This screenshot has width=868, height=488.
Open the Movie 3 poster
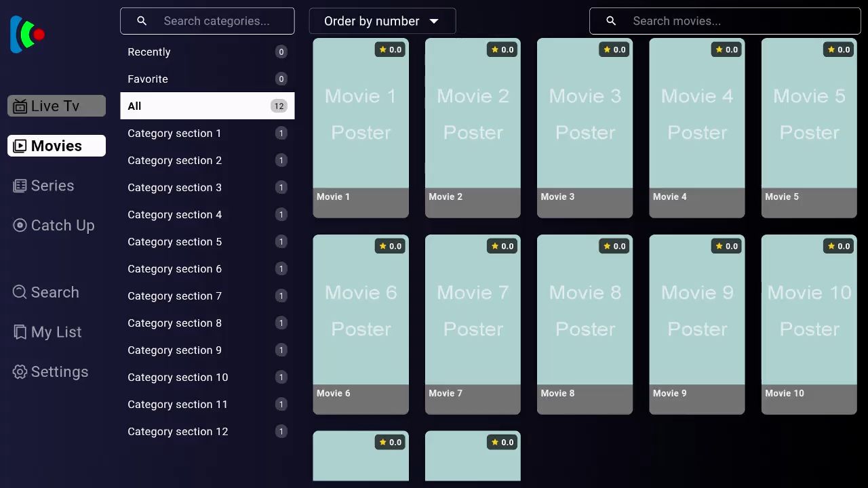pyautogui.click(x=585, y=115)
